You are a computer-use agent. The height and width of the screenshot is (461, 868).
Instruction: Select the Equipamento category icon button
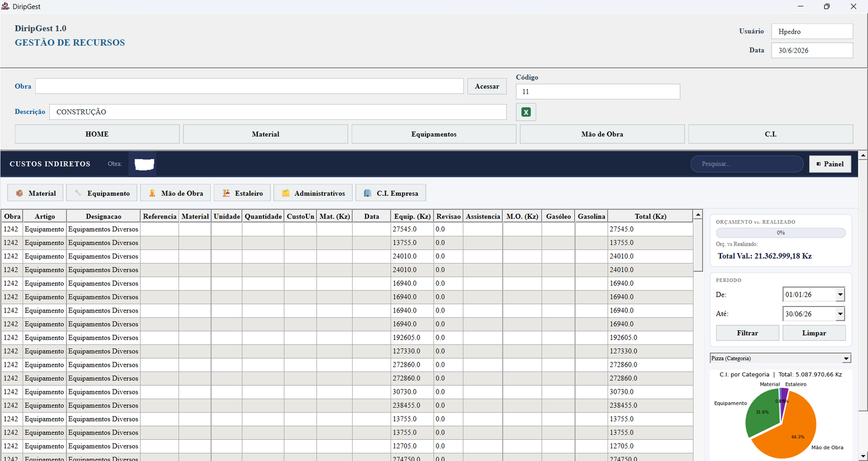[x=102, y=193]
